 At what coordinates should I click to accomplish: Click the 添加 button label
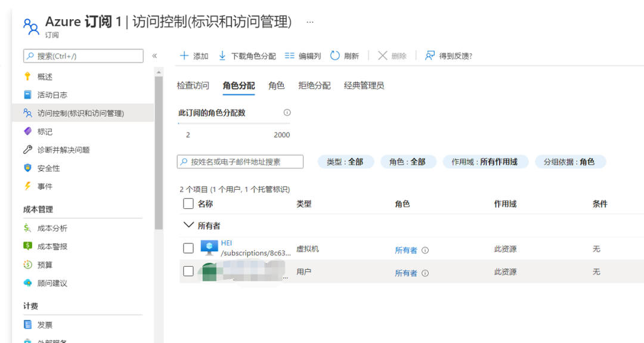[201, 56]
